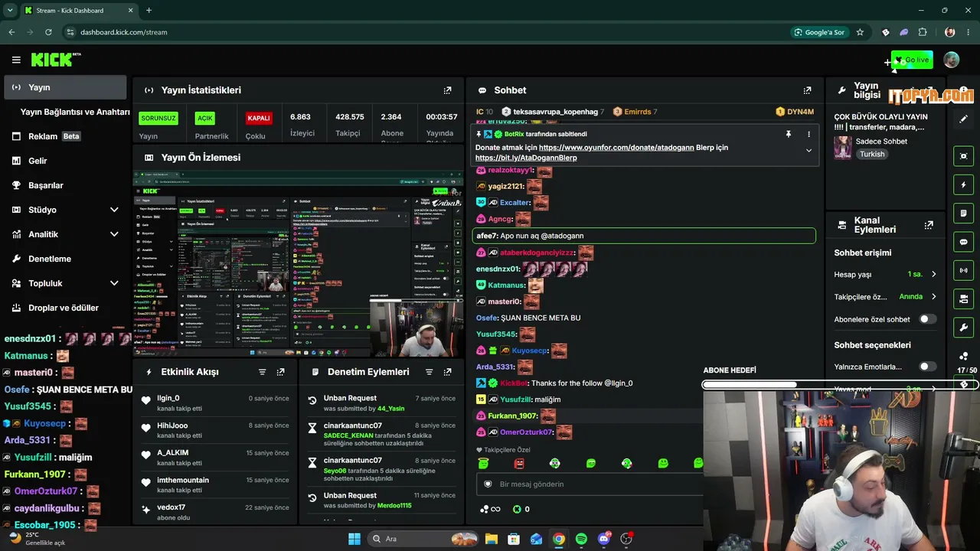Click in the Bir mesaj gönderin field
The height and width of the screenshot is (551, 980).
click(x=590, y=484)
